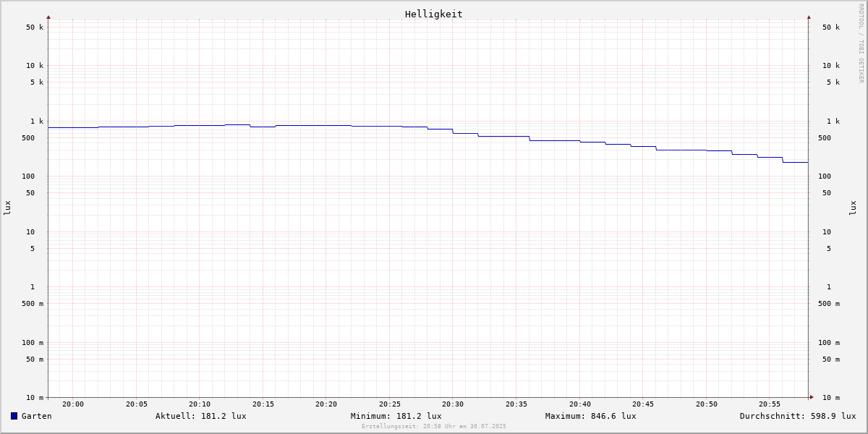Click the 20:45 time axis label

(643, 404)
